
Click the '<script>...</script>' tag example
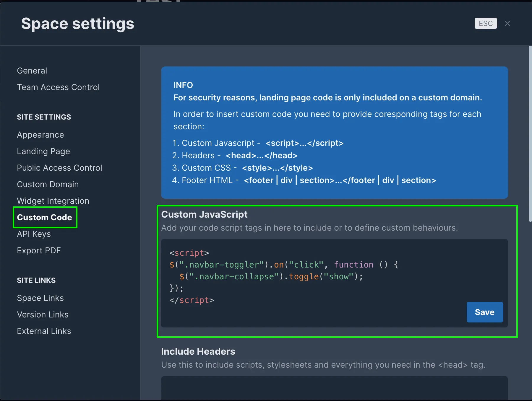pos(304,143)
